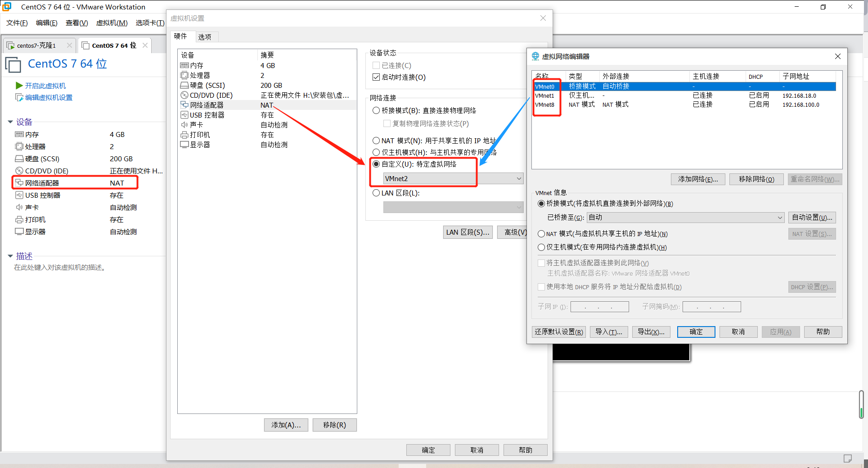
Task: Close the centos7-克隆1 tab
Action: coord(69,45)
